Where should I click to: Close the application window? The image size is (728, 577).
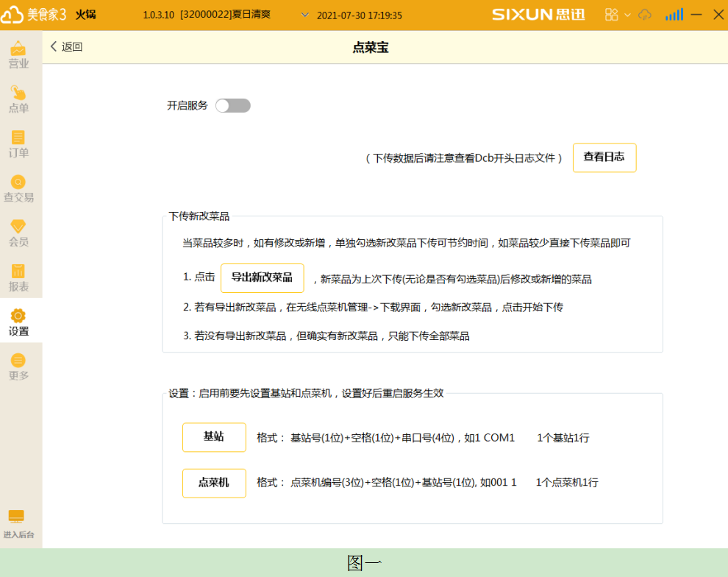click(718, 15)
